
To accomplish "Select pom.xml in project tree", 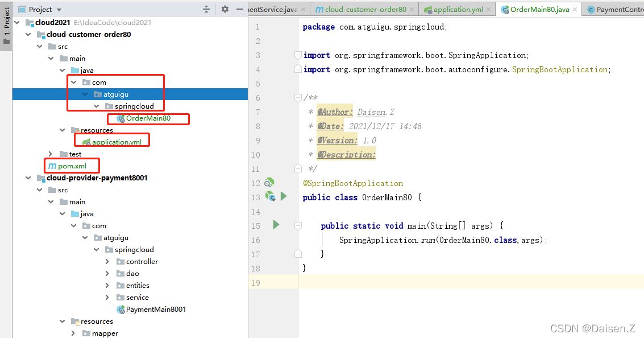I will [x=72, y=166].
